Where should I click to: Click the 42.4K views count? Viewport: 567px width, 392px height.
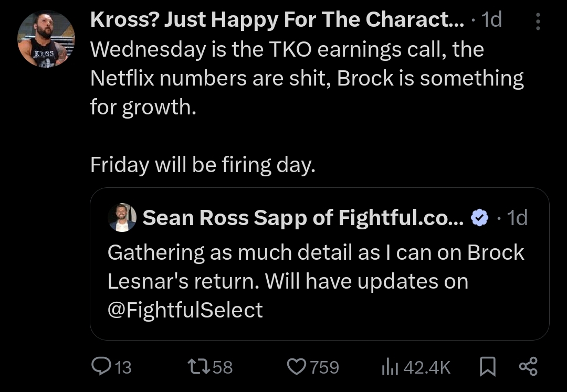(427, 367)
